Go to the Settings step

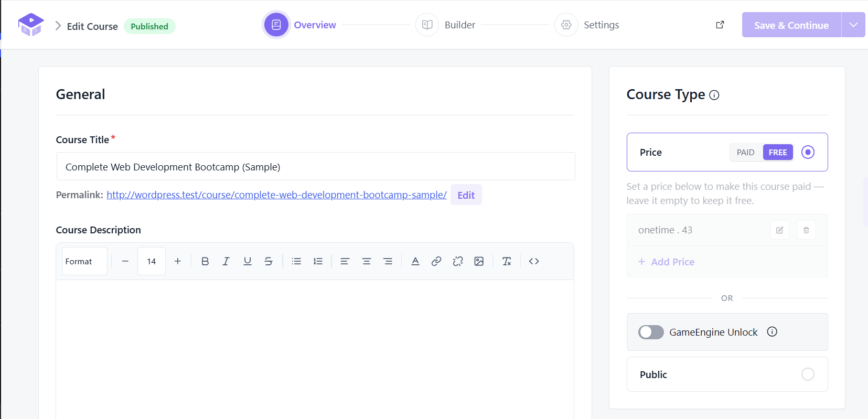click(x=587, y=25)
